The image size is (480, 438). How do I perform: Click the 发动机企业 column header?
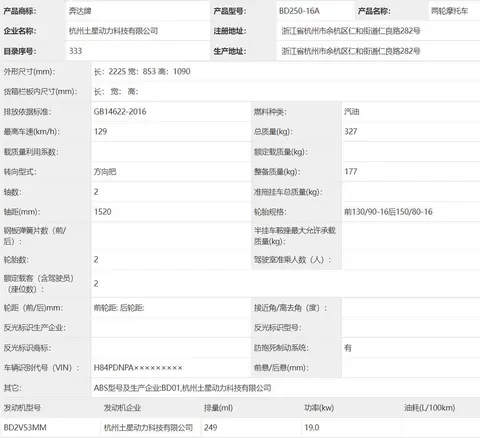[x=122, y=408]
